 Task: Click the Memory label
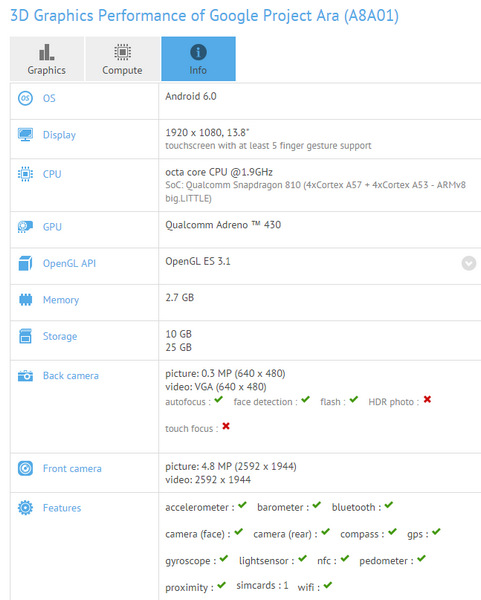61,300
